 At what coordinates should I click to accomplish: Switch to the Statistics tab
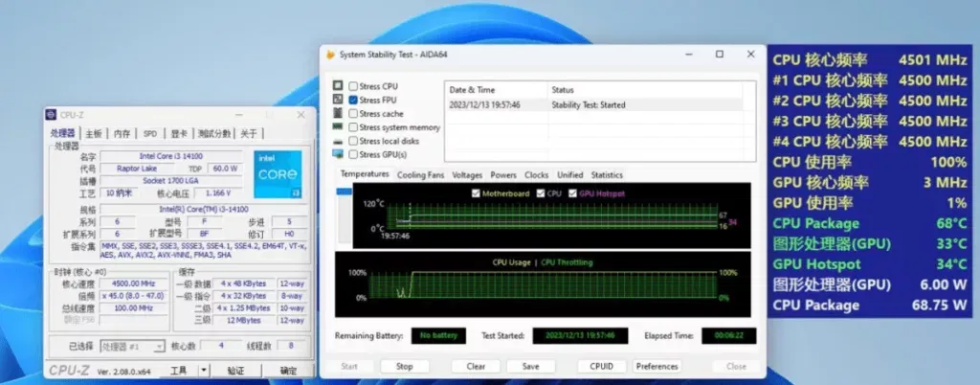(607, 175)
